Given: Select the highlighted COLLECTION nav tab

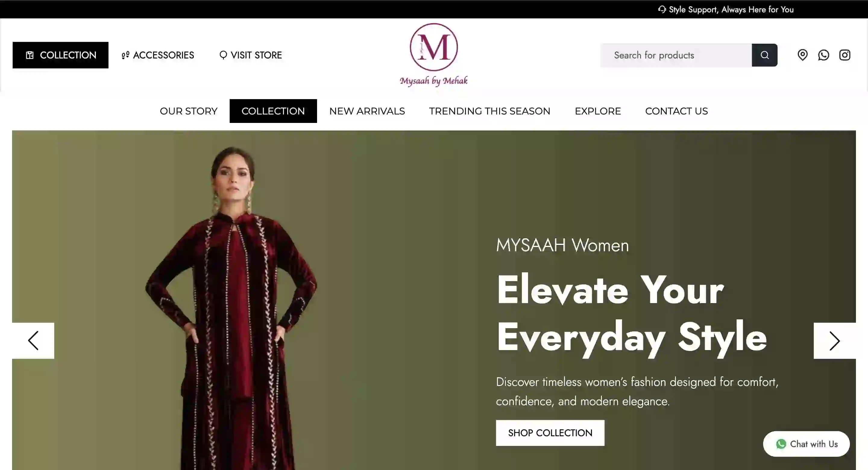Looking at the screenshot, I should [x=273, y=111].
